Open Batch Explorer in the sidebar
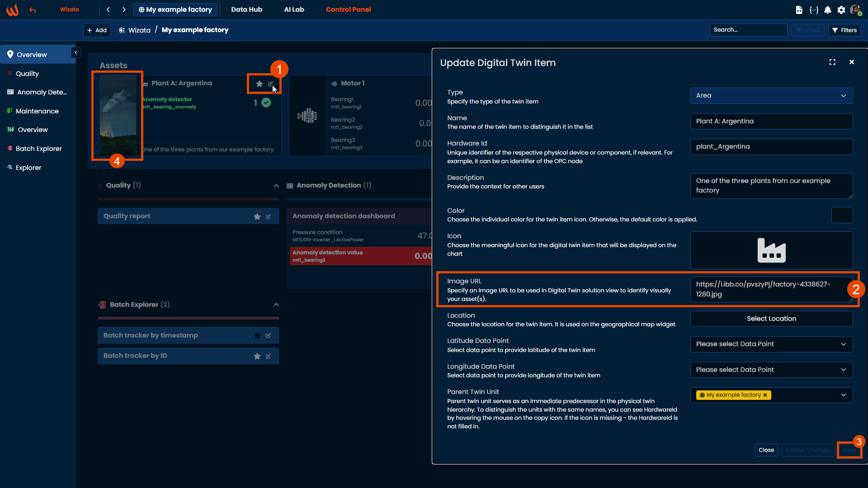The height and width of the screenshot is (488, 868). pos(39,149)
